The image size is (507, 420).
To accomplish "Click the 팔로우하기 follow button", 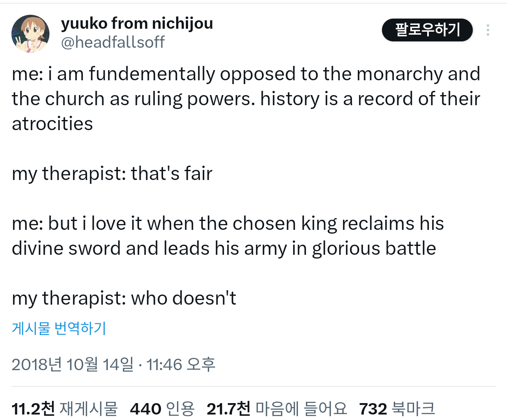I will click(427, 30).
